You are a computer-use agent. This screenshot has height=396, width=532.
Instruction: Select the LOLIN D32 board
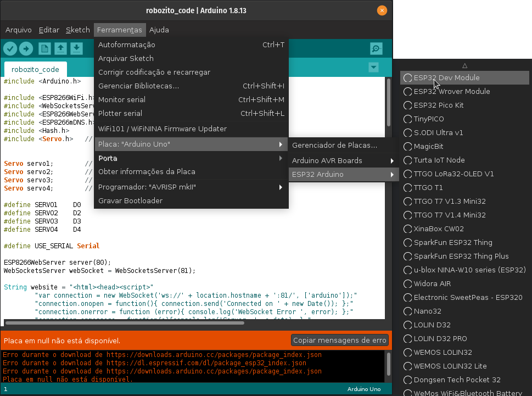coord(464,325)
